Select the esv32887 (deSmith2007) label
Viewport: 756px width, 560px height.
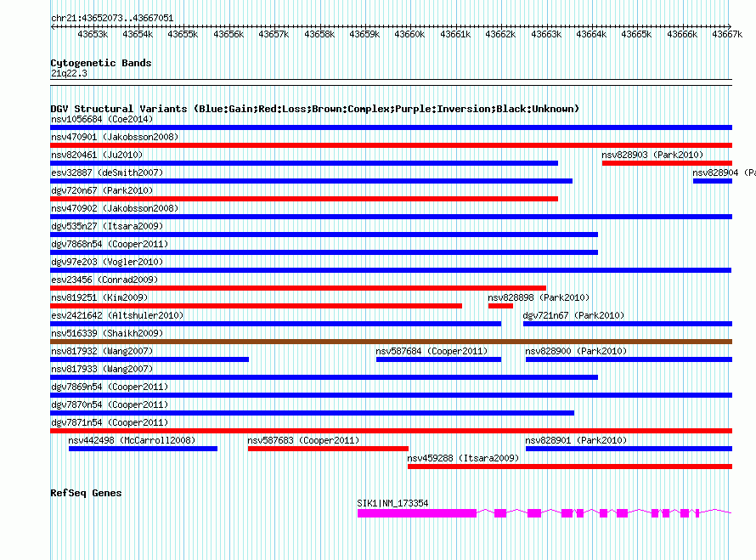(107, 173)
